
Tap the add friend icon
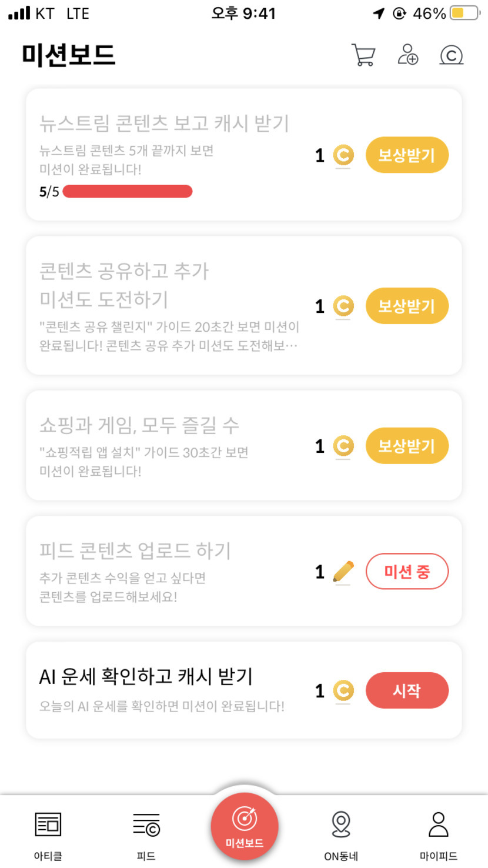click(x=407, y=55)
